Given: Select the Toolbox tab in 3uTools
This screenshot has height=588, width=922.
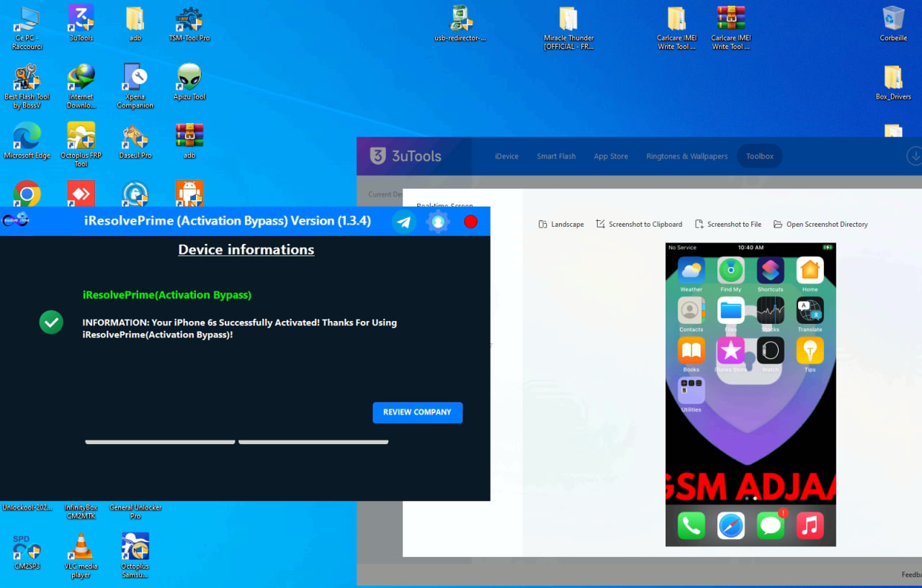Looking at the screenshot, I should (x=759, y=156).
